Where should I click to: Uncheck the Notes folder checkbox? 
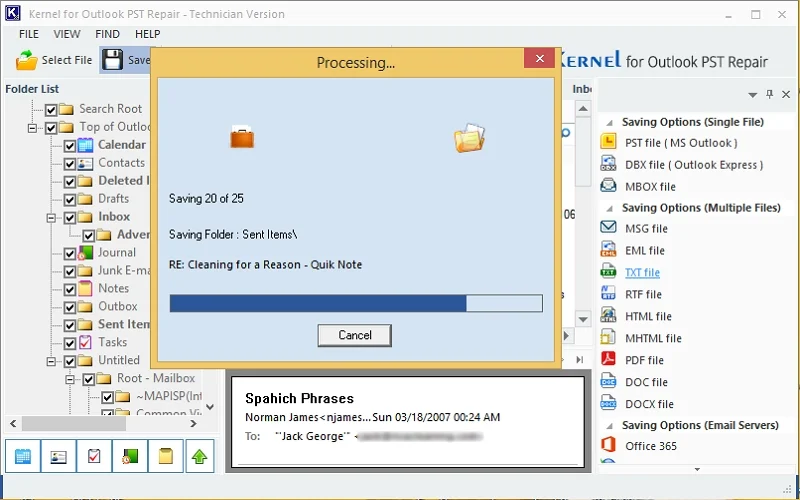coord(70,289)
